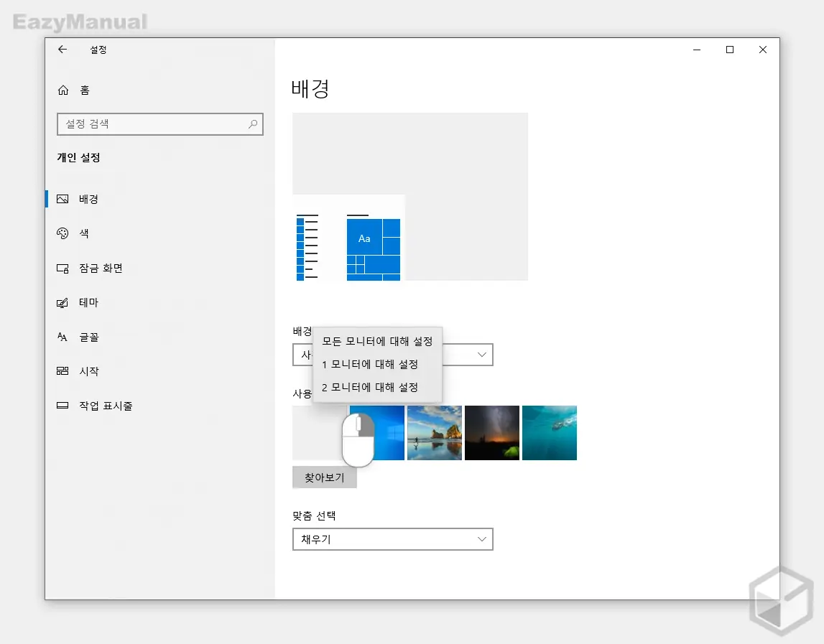Viewport: 824px width, 644px height.
Task: Click the 시작 (Start) settings icon
Action: click(x=63, y=371)
